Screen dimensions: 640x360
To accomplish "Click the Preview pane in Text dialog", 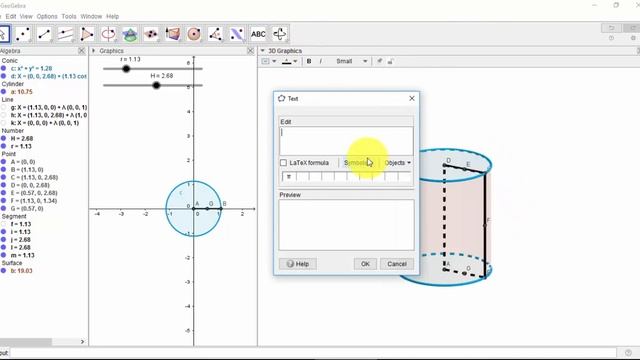I will coord(346,225).
